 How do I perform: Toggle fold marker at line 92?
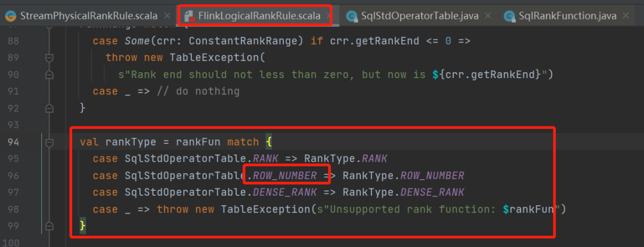[x=49, y=109]
